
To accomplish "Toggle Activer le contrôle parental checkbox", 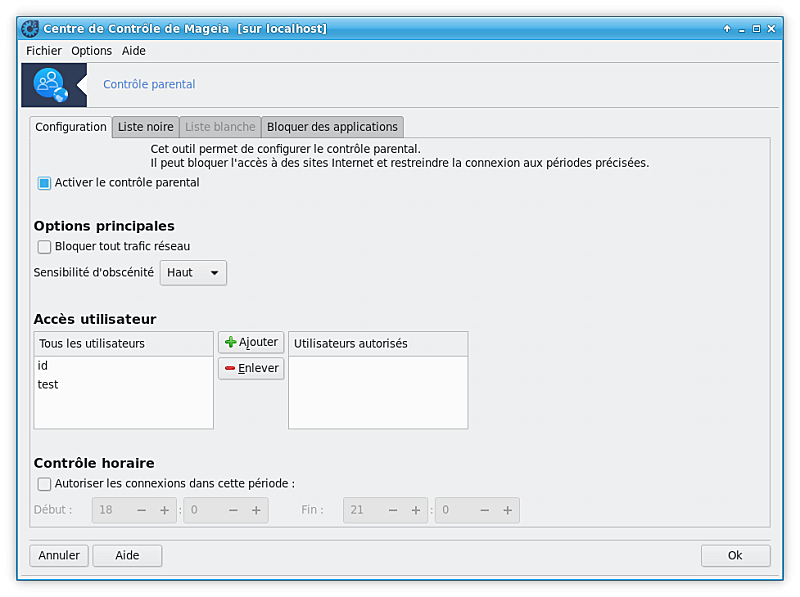I will [44, 183].
